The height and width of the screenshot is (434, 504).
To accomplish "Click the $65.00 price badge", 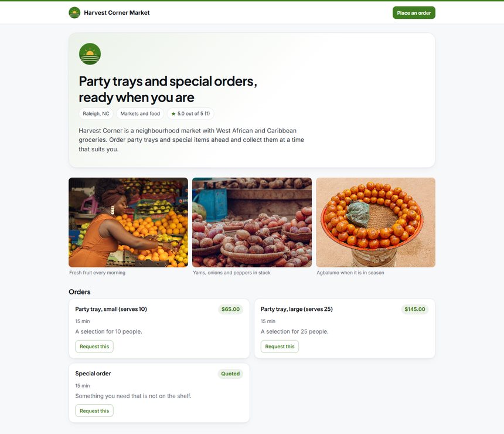I will tap(230, 309).
